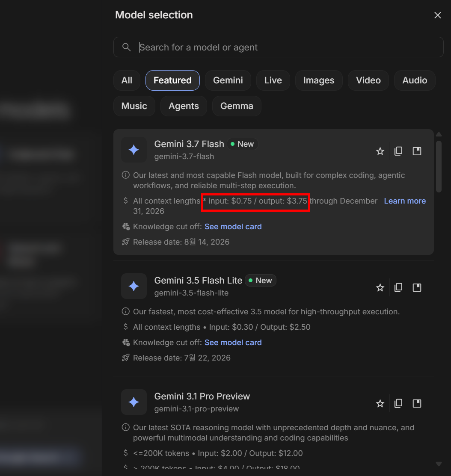Filter by Gemma models
Viewport: 451px width, 476px height.
click(237, 106)
